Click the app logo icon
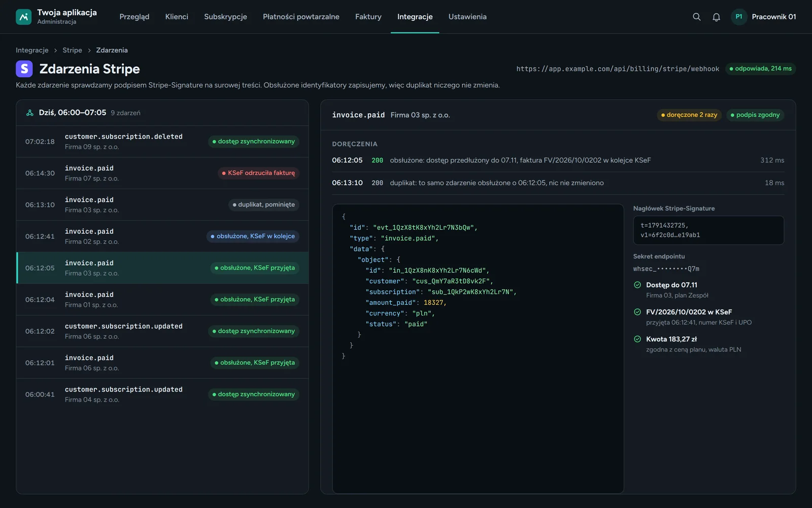Image resolution: width=812 pixels, height=508 pixels. 24,17
